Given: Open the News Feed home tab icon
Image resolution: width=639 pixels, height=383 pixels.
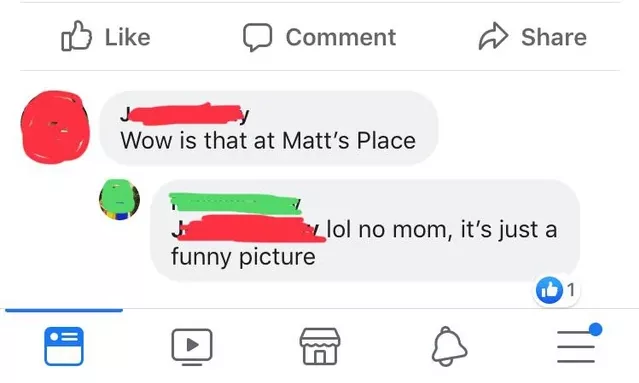Looking at the screenshot, I should [x=64, y=346].
